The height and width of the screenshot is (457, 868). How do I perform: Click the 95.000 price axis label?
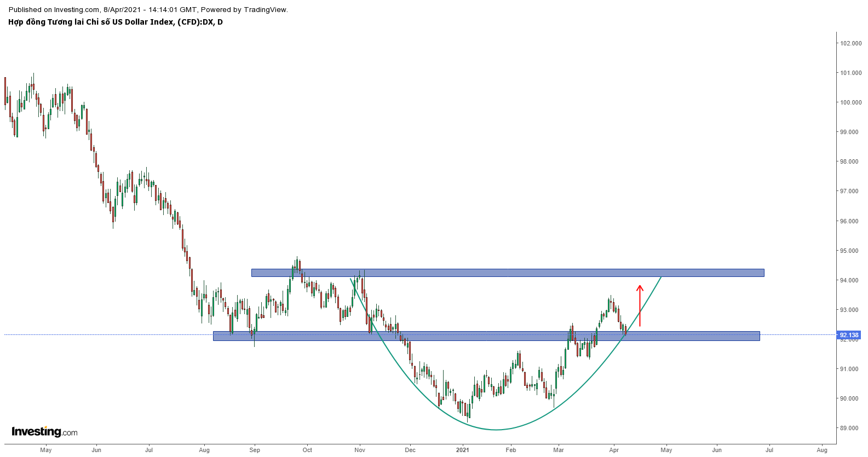[x=850, y=251]
